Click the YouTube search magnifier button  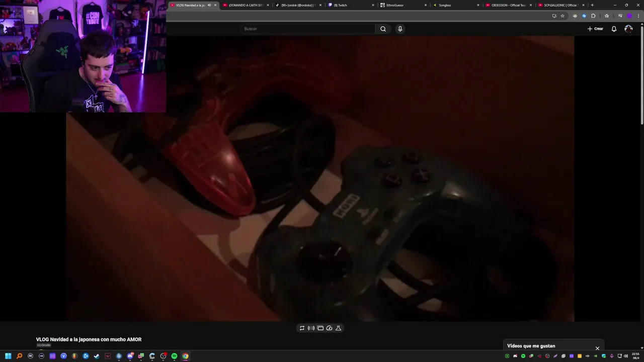click(x=383, y=29)
